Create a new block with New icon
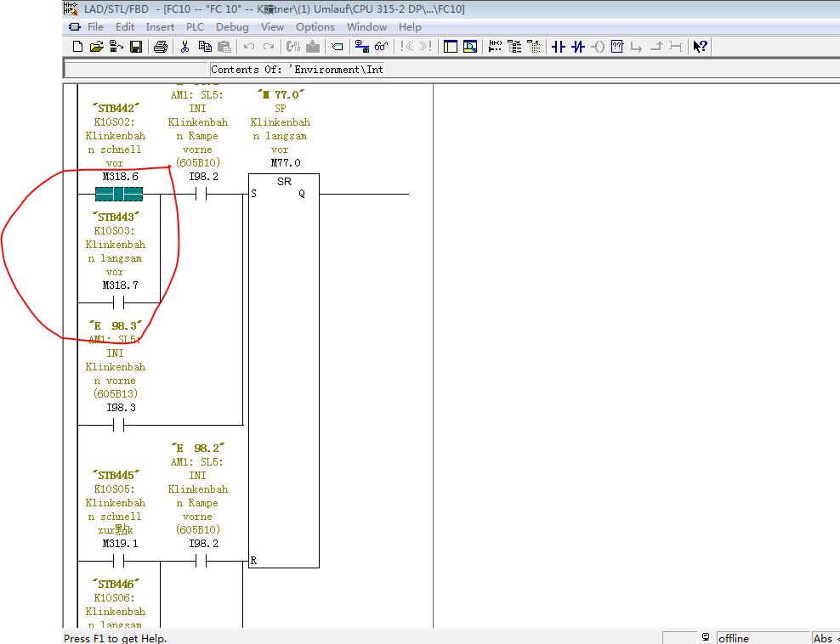840x644 pixels. point(77,47)
